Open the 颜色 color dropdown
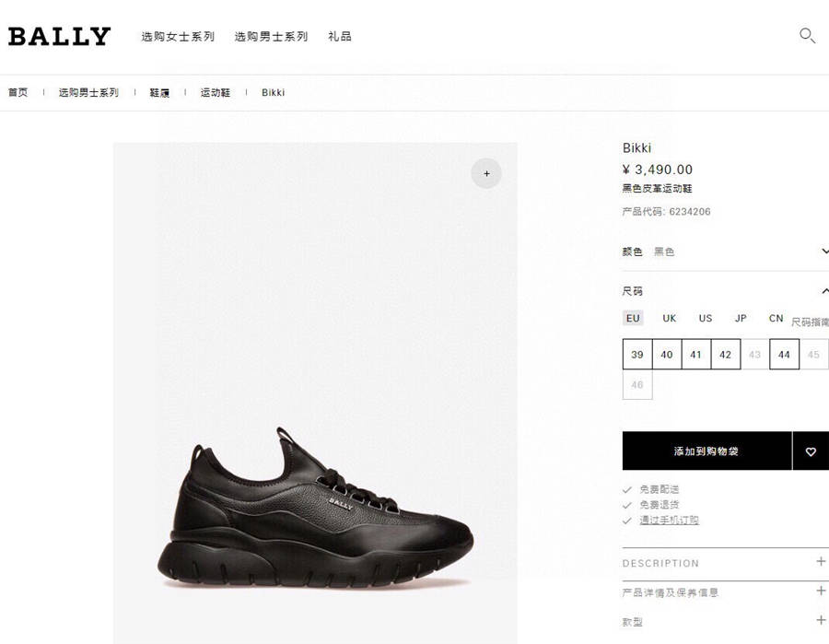The height and width of the screenshot is (644, 829). 726,252
